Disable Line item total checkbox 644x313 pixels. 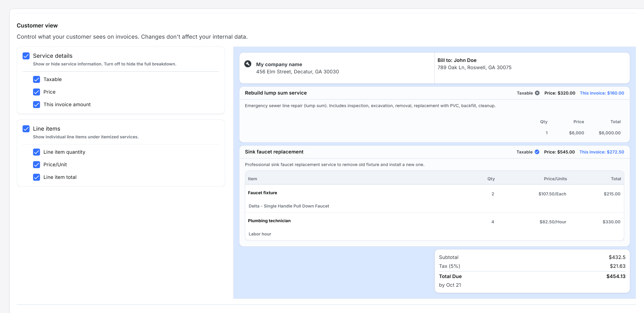(x=37, y=177)
